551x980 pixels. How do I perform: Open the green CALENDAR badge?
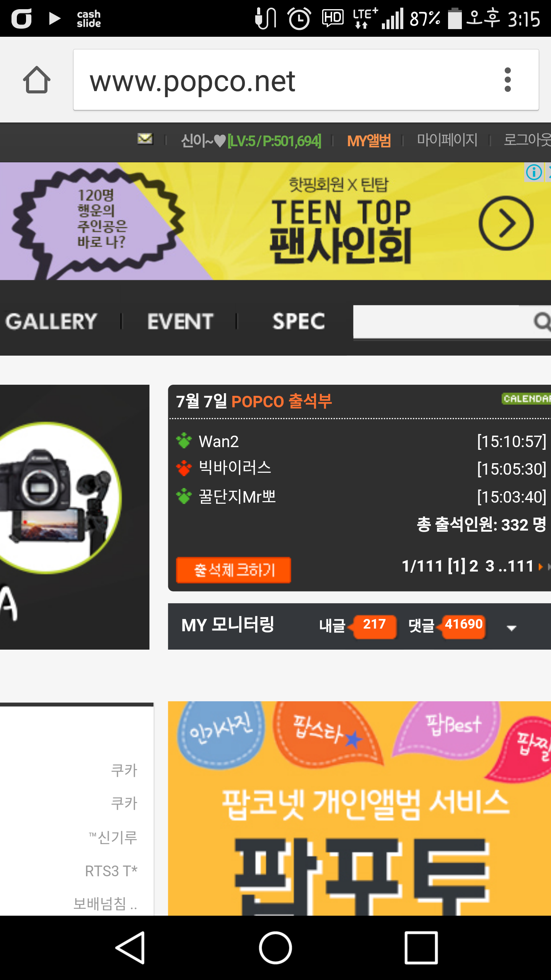[526, 399]
